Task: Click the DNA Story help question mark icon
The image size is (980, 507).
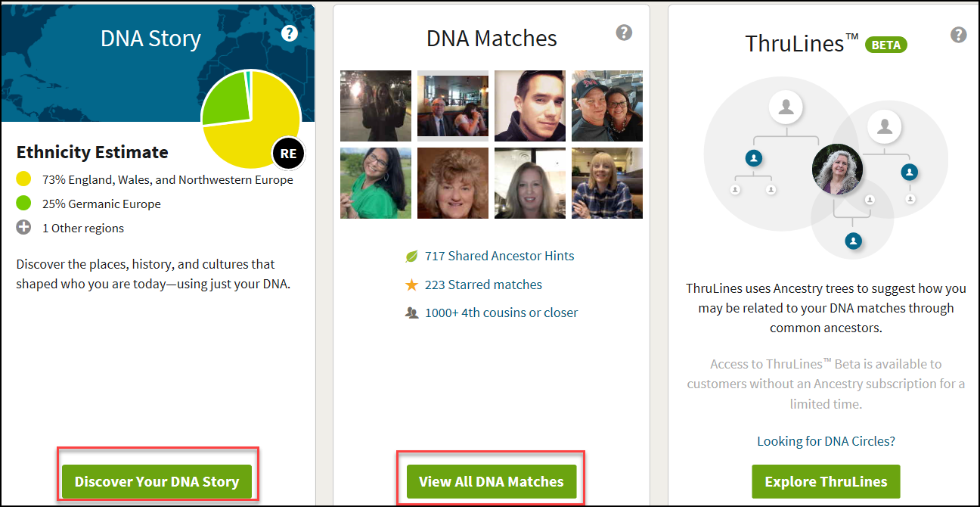Action: point(290,33)
